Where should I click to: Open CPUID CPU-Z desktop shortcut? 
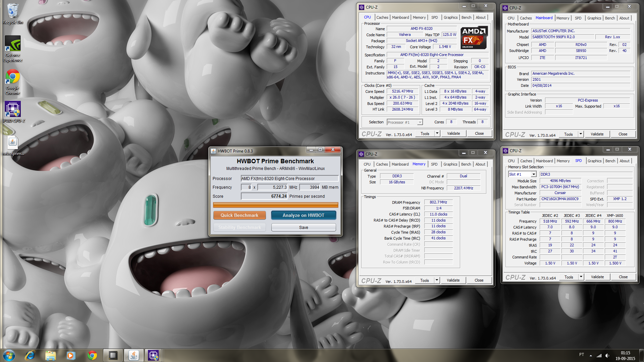13,112
